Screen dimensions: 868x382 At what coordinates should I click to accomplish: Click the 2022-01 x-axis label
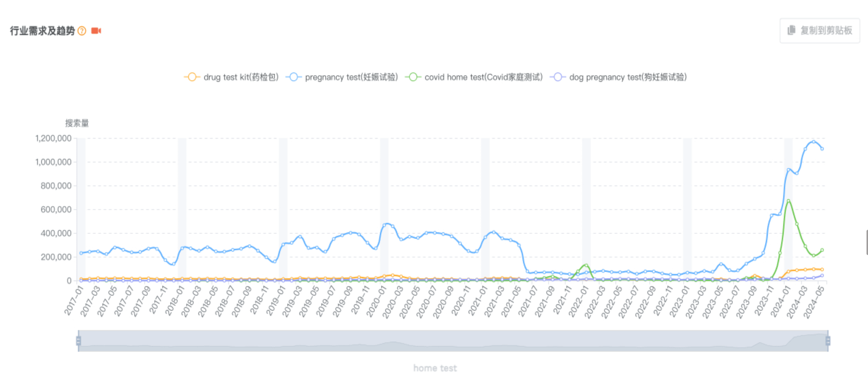[x=579, y=301]
